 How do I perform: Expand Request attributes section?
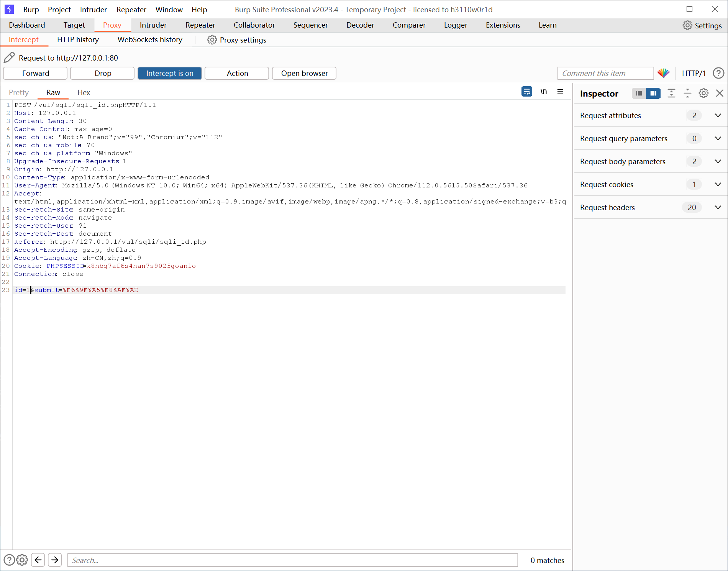(718, 115)
